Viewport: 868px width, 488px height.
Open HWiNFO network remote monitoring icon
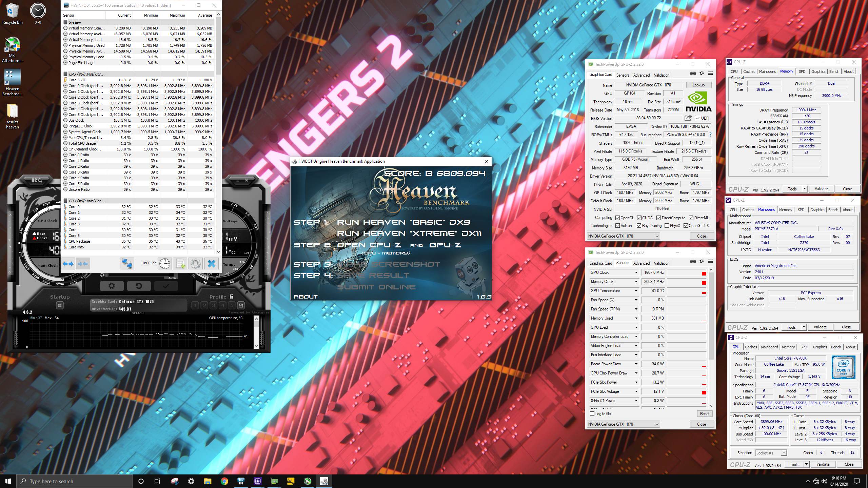pyautogui.click(x=127, y=264)
